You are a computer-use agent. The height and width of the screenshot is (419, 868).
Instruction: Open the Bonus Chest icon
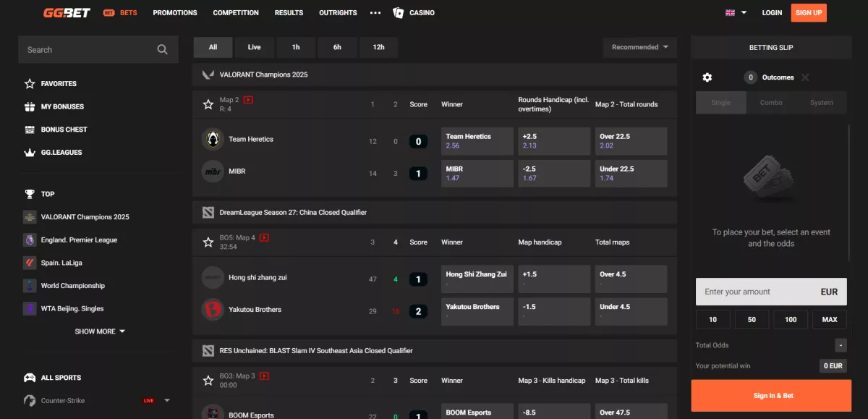[x=30, y=130]
